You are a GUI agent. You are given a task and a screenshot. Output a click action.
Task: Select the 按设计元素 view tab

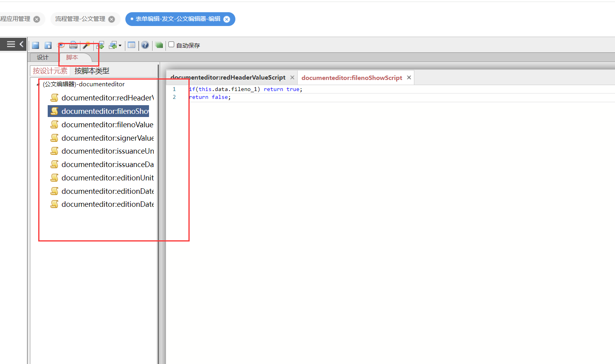[50, 71]
